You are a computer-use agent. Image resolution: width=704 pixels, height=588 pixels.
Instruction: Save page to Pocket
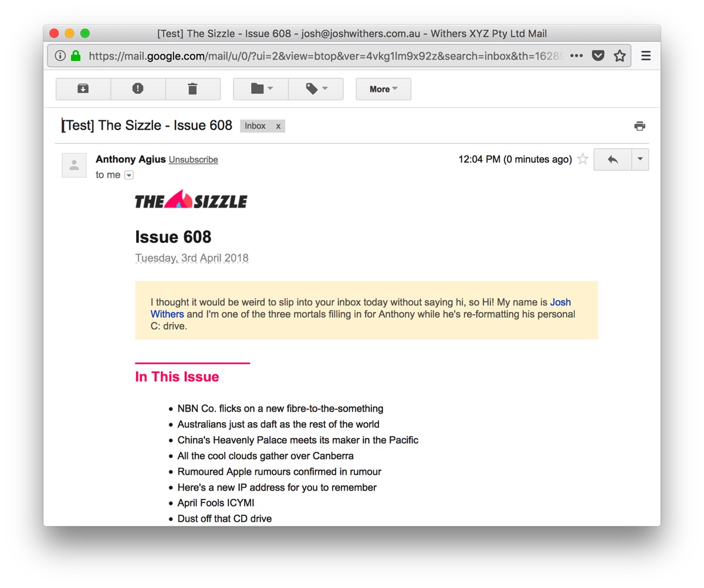click(x=598, y=56)
